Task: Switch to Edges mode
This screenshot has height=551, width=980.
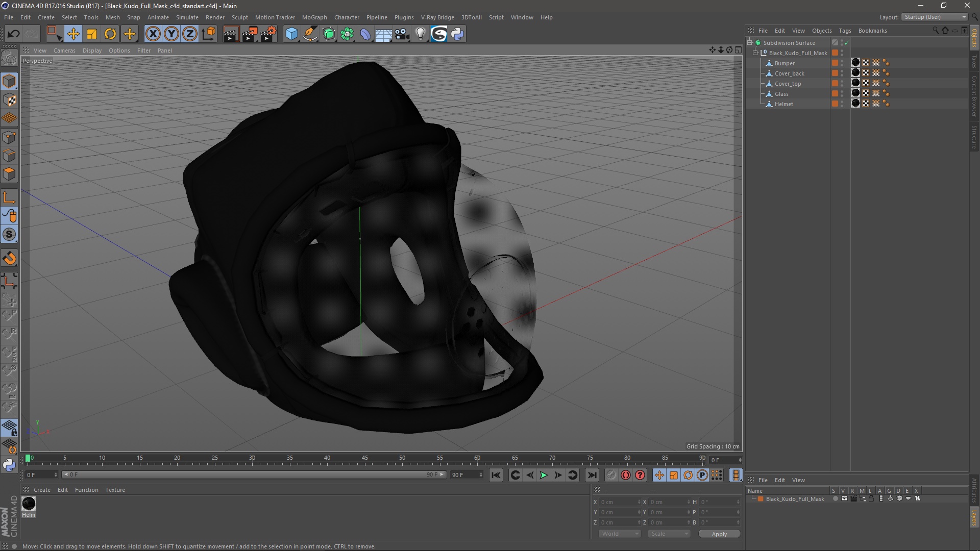Action: [x=9, y=156]
